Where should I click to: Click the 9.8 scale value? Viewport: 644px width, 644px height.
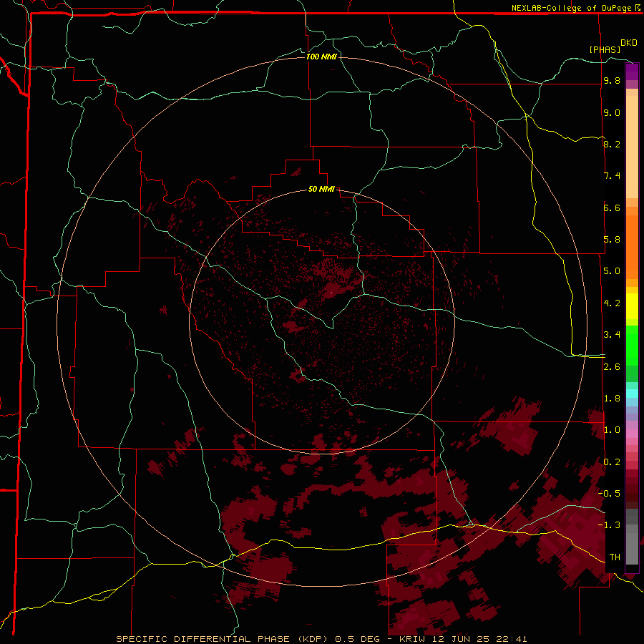(x=612, y=81)
